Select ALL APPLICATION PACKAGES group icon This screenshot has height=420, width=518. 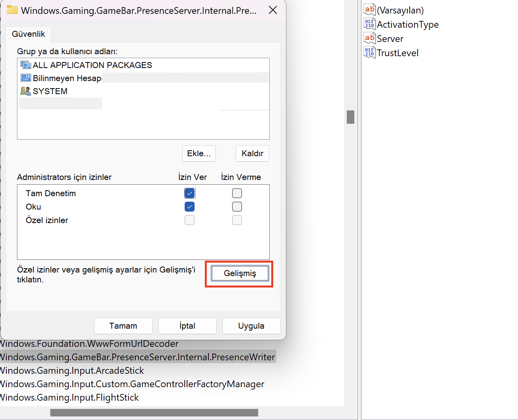26,65
